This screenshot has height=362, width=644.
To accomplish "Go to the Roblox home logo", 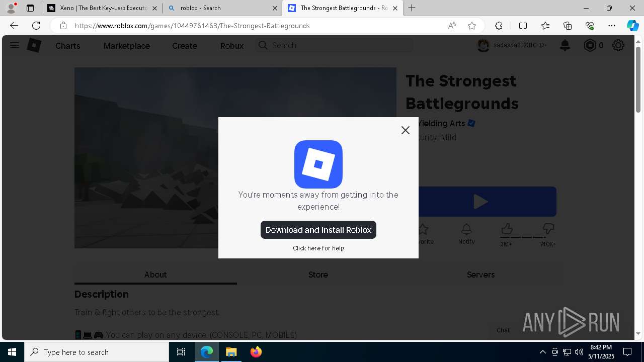I will 34,45.
